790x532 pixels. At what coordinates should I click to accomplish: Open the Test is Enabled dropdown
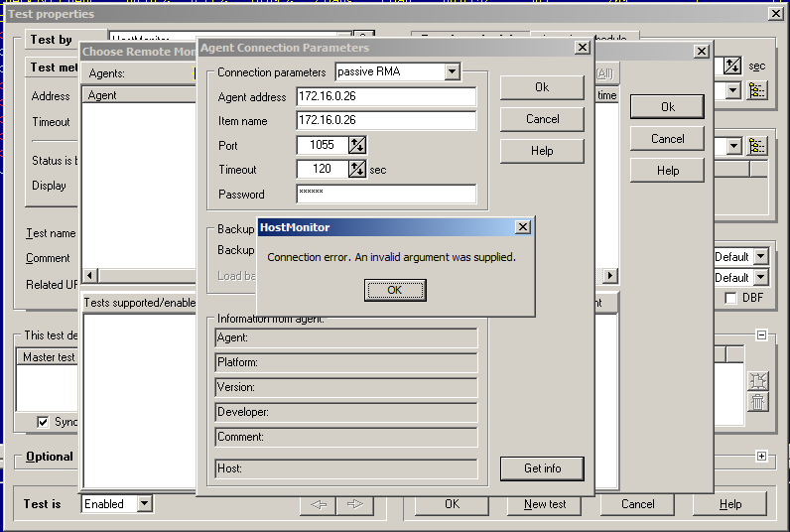tap(144, 503)
